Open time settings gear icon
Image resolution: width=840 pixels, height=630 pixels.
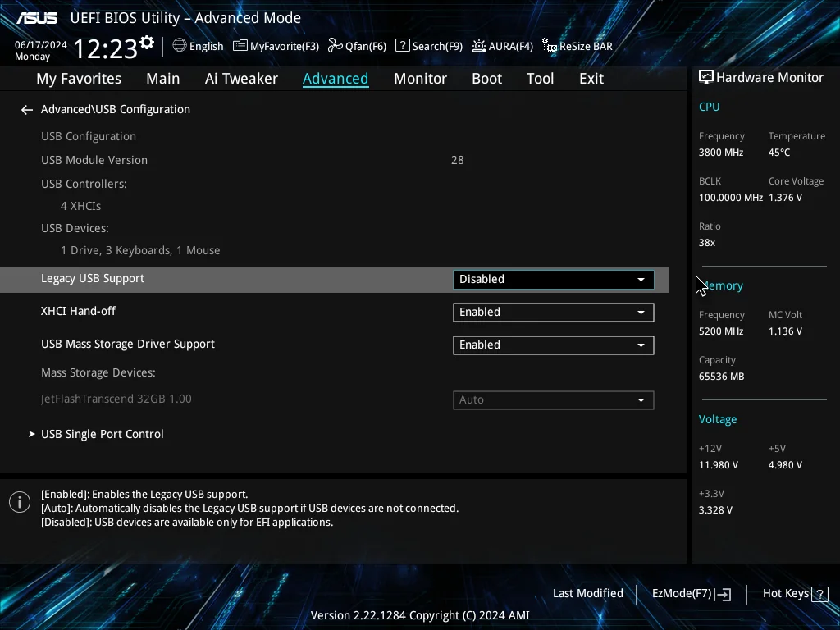click(x=147, y=43)
